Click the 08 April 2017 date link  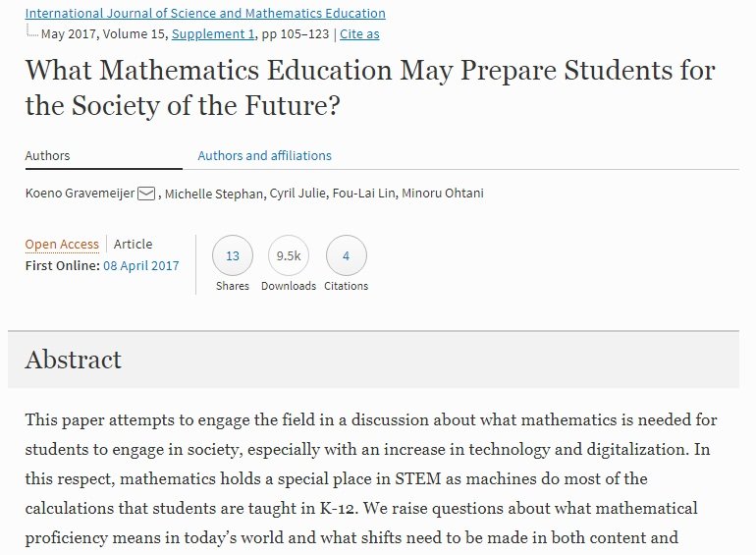coord(140,265)
